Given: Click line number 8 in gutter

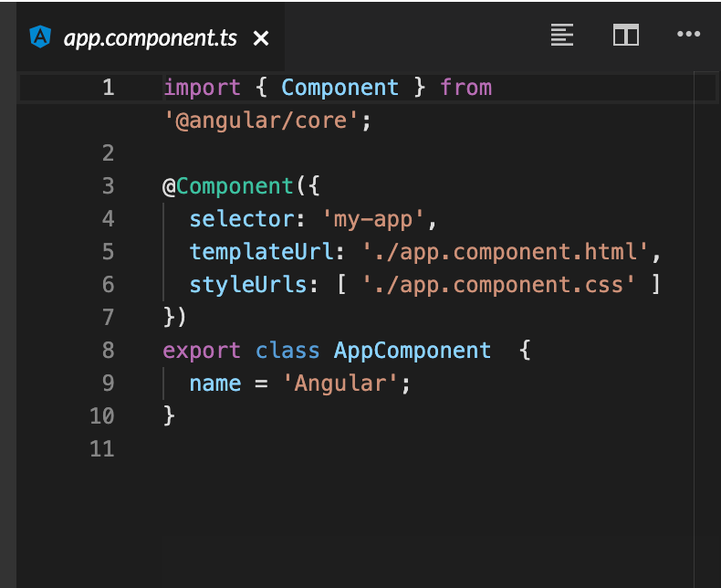Looking at the screenshot, I should [x=108, y=351].
